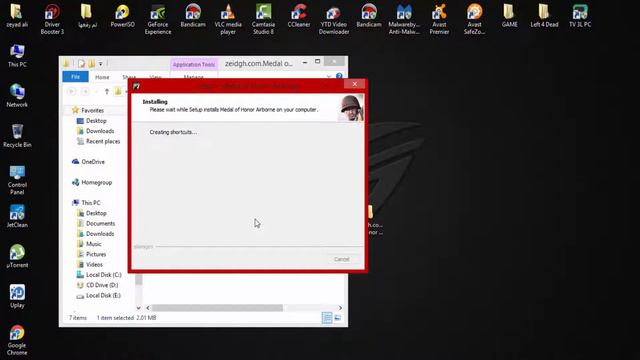Select Local Disk (E:) in Explorer
The width and height of the screenshot is (640, 360).
tap(99, 295)
